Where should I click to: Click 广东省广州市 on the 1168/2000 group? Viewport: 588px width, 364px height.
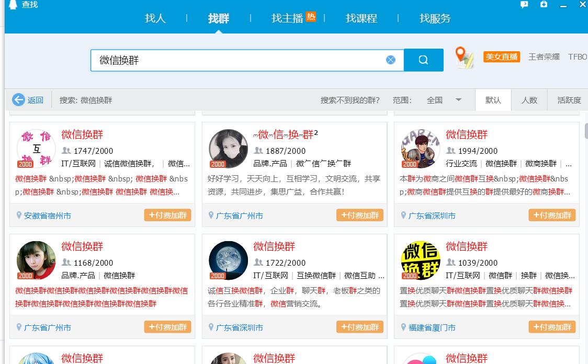click(47, 327)
